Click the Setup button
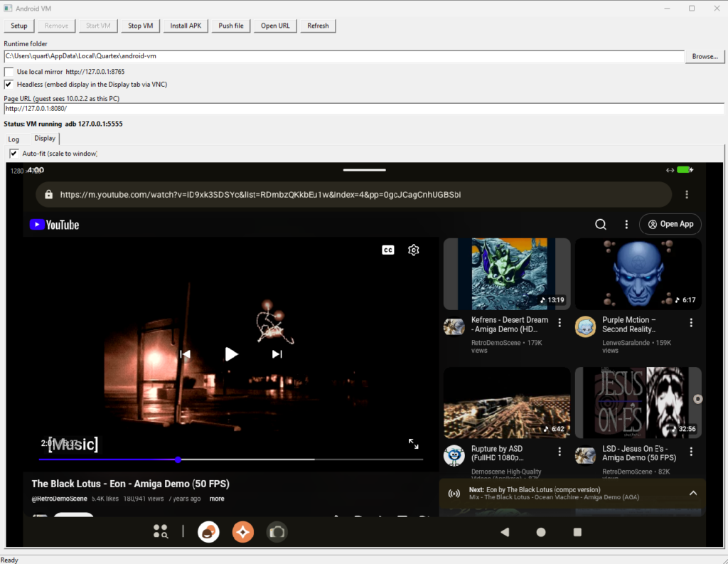 (x=19, y=26)
